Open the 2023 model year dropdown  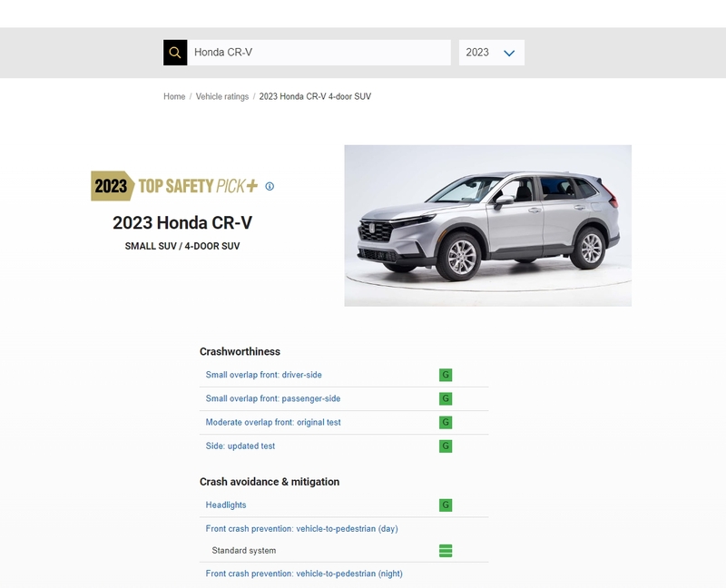[493, 52]
